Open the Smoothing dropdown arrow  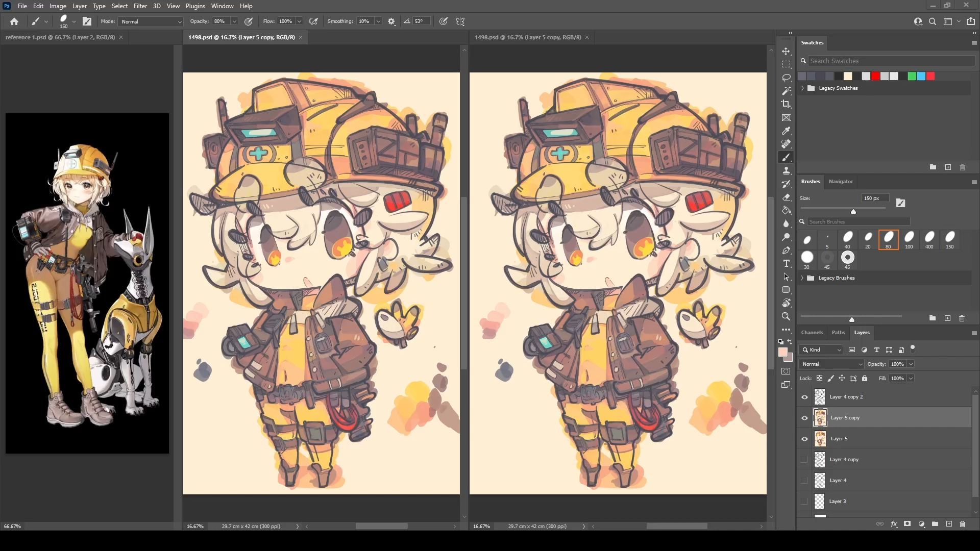coord(378,21)
